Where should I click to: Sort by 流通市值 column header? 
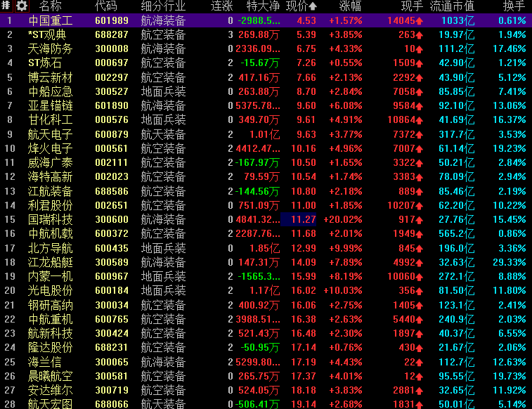point(452,6)
